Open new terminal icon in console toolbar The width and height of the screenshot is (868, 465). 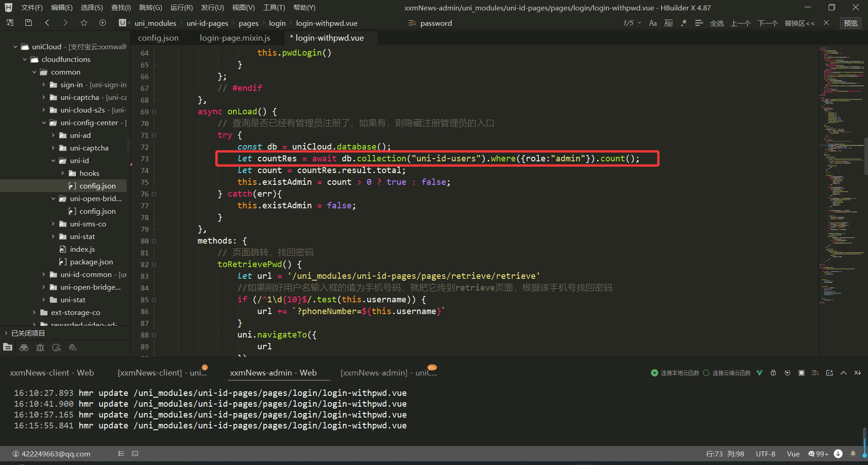click(x=829, y=373)
